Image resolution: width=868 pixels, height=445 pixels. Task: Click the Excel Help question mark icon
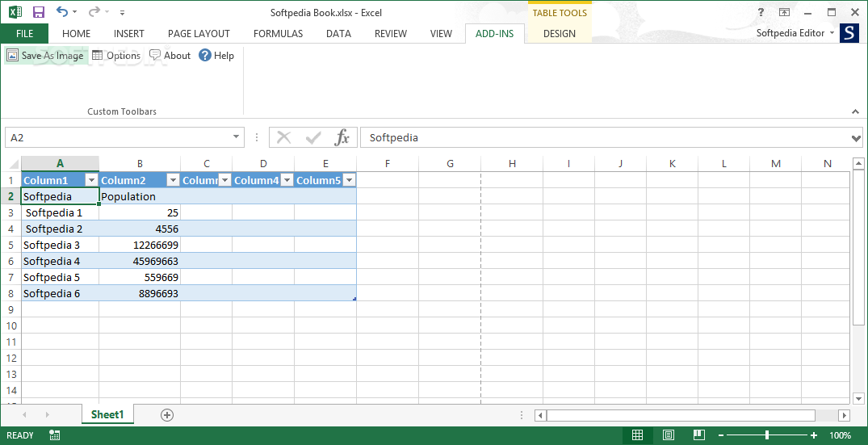click(761, 12)
